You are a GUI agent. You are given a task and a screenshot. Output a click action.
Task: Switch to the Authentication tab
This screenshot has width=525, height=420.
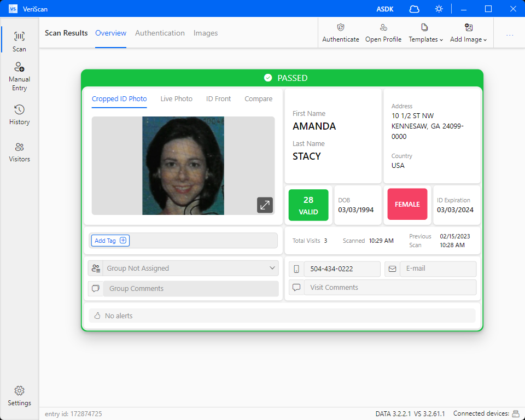click(160, 33)
